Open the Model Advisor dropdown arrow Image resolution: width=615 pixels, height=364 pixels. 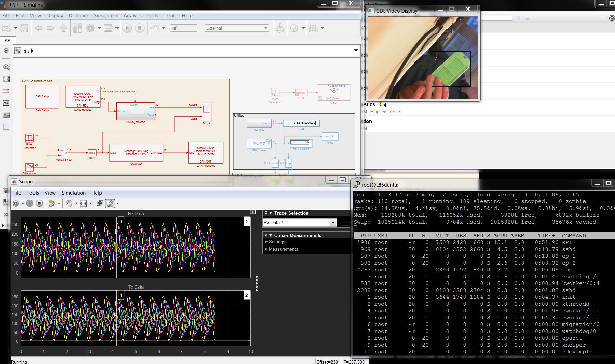pyautogui.click(x=303, y=28)
